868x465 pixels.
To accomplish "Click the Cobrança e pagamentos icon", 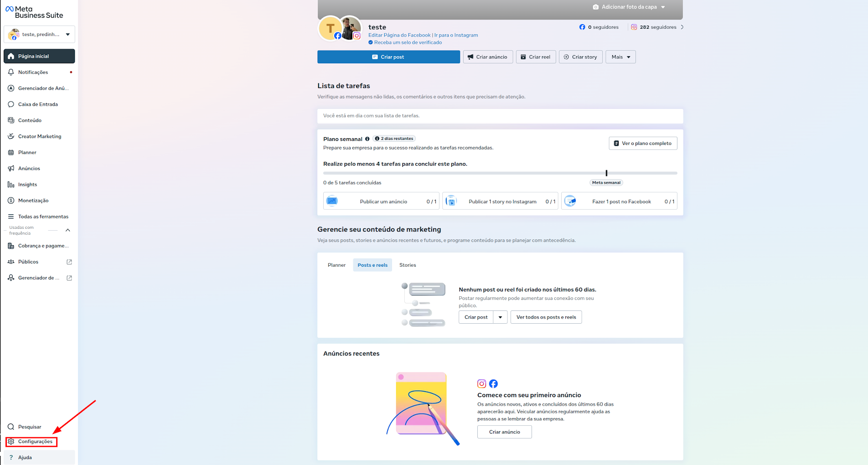I will click(11, 246).
